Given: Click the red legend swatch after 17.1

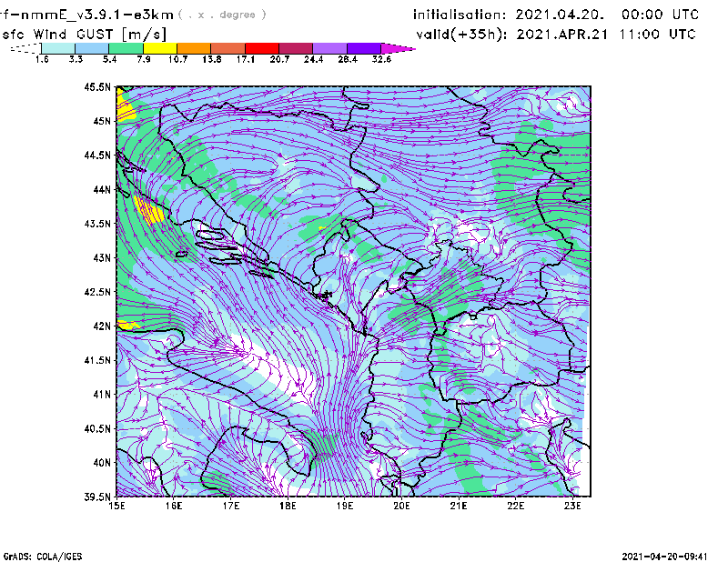Looking at the screenshot, I should click(x=262, y=48).
